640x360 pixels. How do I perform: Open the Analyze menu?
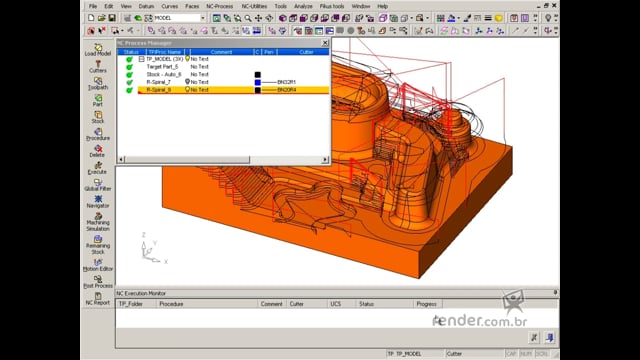pyautogui.click(x=303, y=6)
